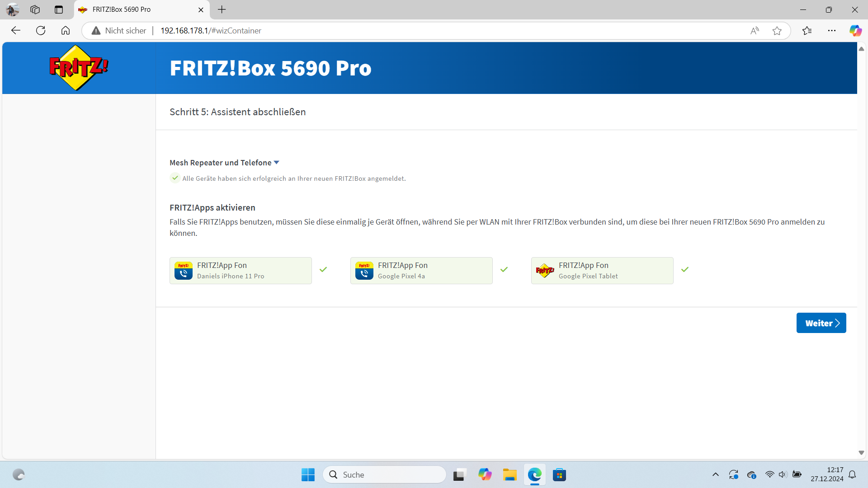
Task: Click green checkmark next to Google Pixel Tablet
Action: tap(685, 269)
